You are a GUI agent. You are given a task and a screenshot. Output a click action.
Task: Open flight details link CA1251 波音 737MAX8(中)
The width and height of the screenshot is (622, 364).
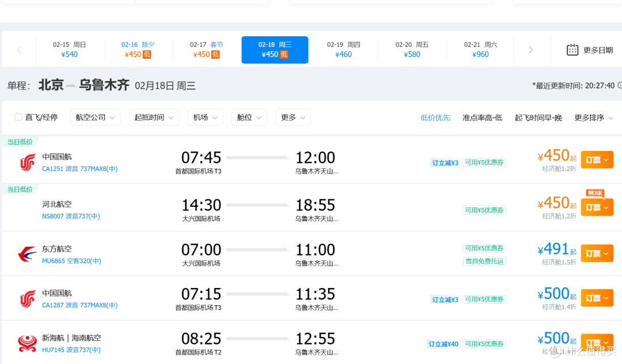(79, 169)
